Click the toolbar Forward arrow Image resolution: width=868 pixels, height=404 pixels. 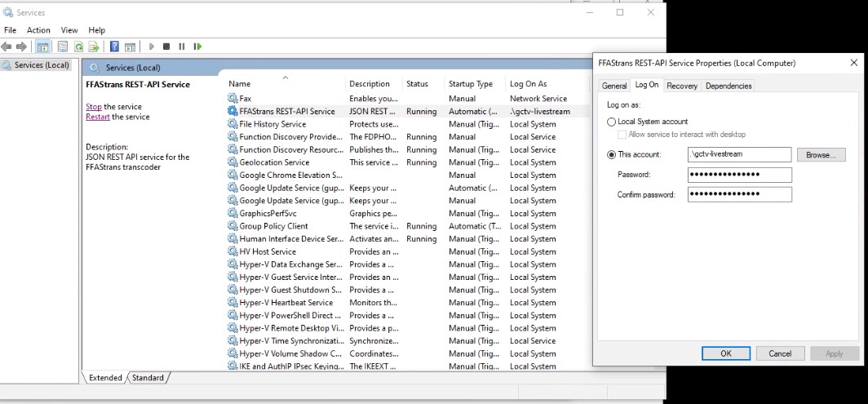click(x=21, y=47)
